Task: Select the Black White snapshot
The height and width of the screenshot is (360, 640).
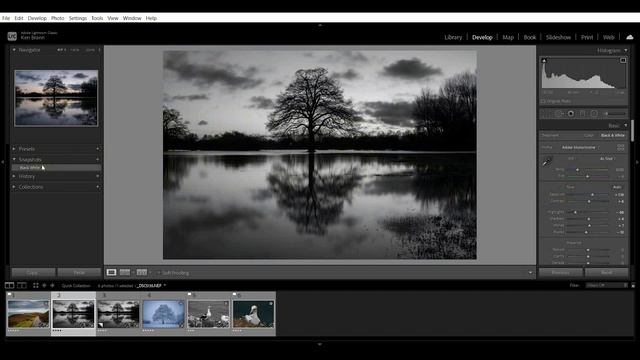Action: (x=56, y=168)
